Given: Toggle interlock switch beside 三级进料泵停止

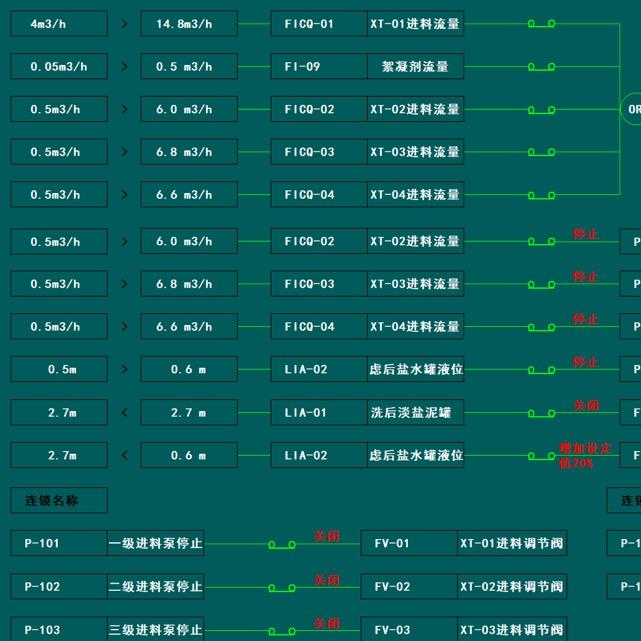Looking at the screenshot, I should (x=282, y=632).
